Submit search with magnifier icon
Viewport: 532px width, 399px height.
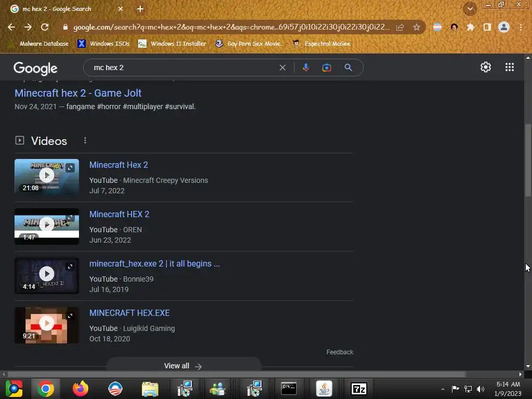pos(348,68)
